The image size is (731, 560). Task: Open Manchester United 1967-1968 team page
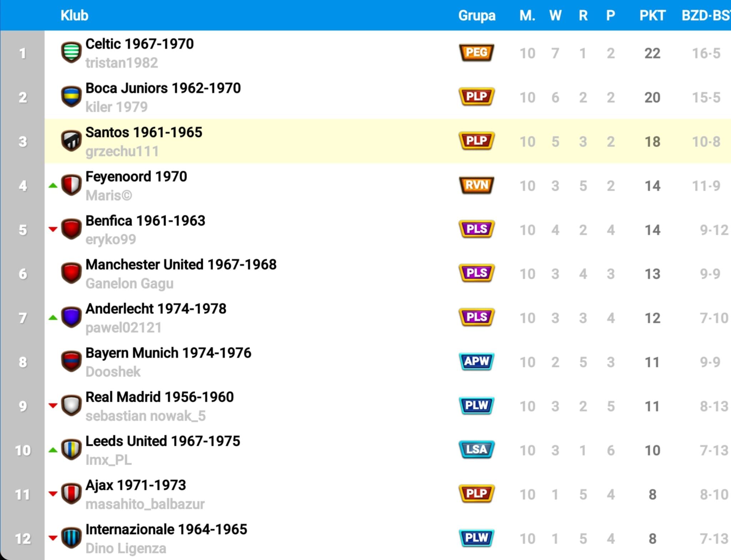[181, 265]
